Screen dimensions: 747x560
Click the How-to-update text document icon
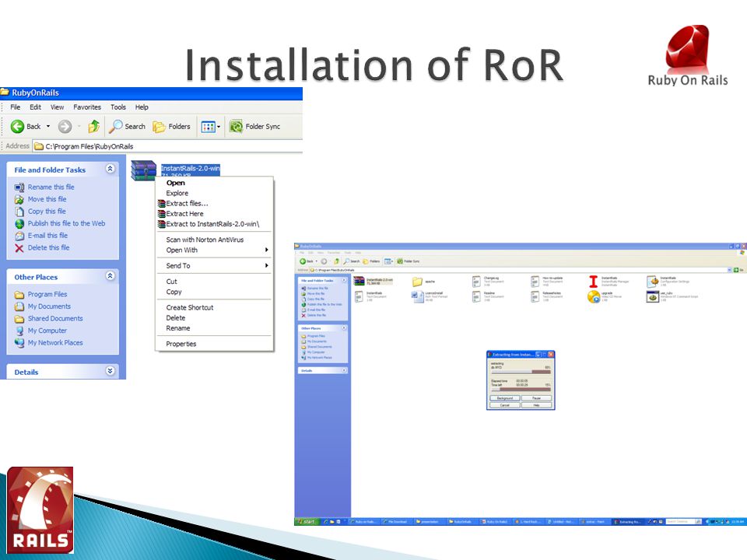click(x=535, y=282)
